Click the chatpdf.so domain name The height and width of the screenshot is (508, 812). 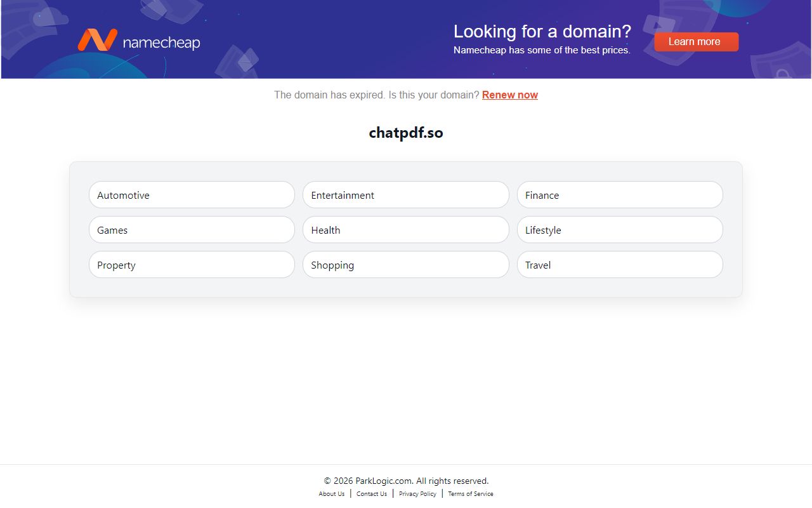pyautogui.click(x=406, y=133)
